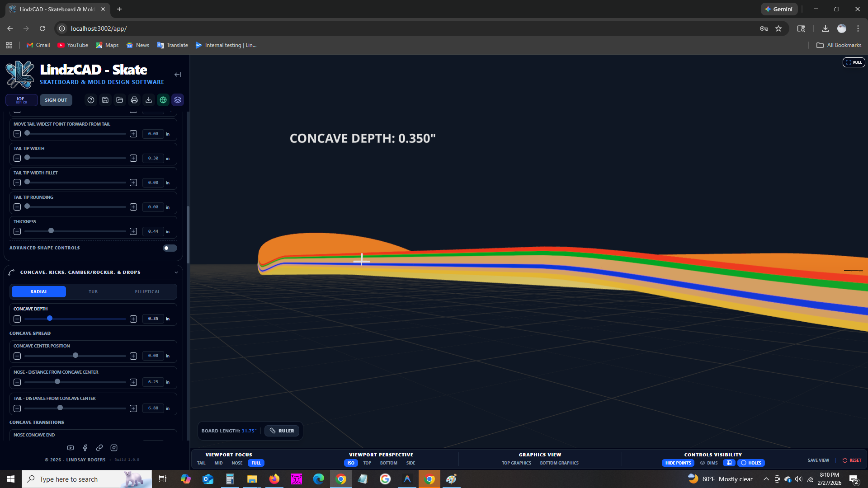868x488 pixels.
Task: Click the green globe icon
Action: [163, 100]
